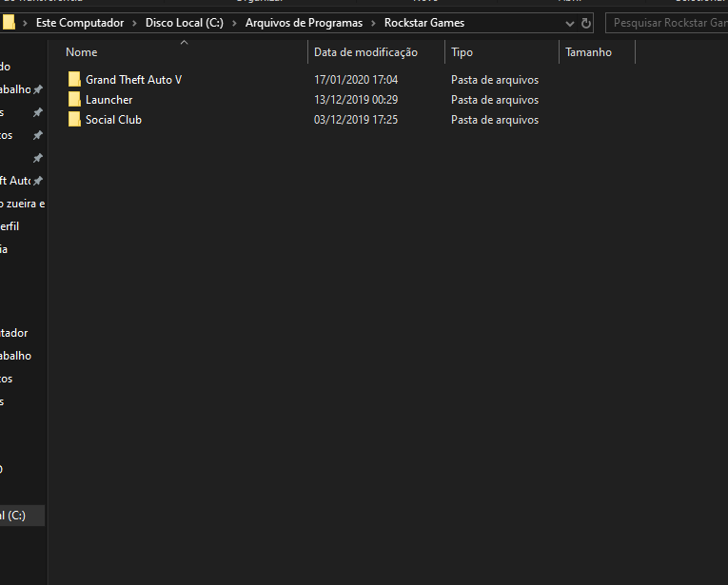Click Pasta de arquivos in Social Club row
Image resolution: width=728 pixels, height=585 pixels.
coord(495,120)
